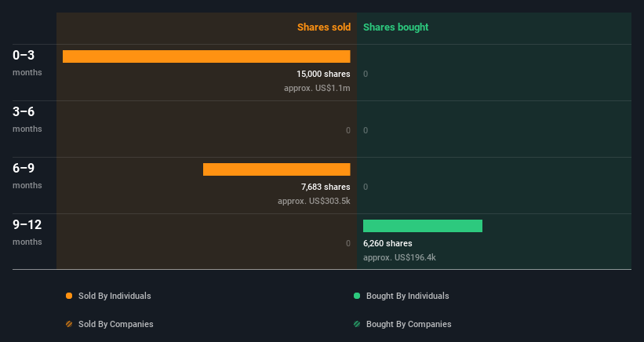Click the approx. US$303.5k amount
The image size is (644, 342).
tap(314, 201)
